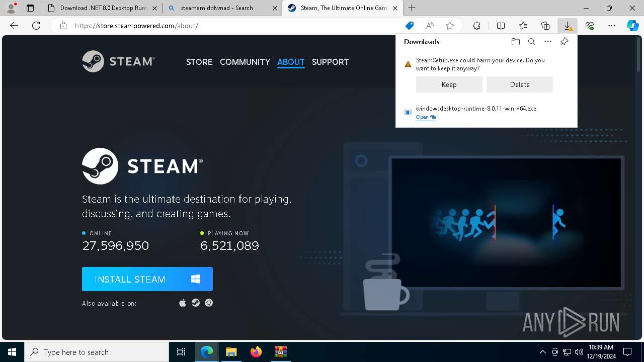Open Task View on taskbar

181,352
